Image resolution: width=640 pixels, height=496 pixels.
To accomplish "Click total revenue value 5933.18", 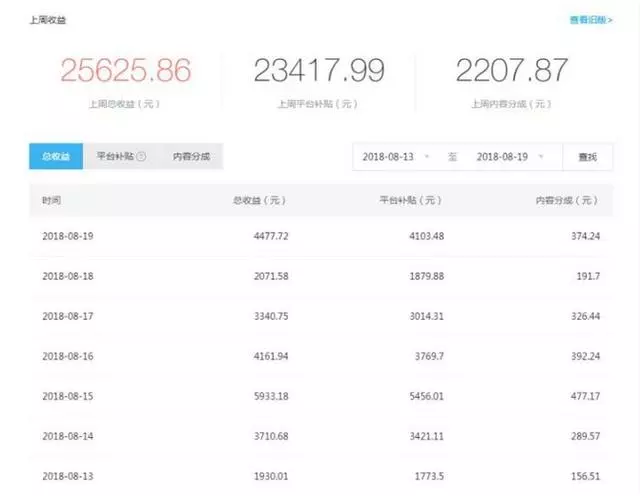I will pos(271,396).
